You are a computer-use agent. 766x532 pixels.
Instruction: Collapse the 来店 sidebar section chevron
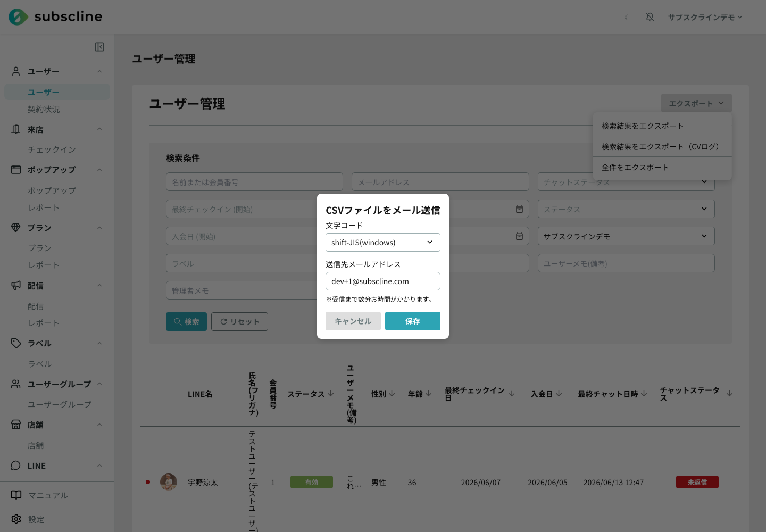pyautogui.click(x=99, y=129)
